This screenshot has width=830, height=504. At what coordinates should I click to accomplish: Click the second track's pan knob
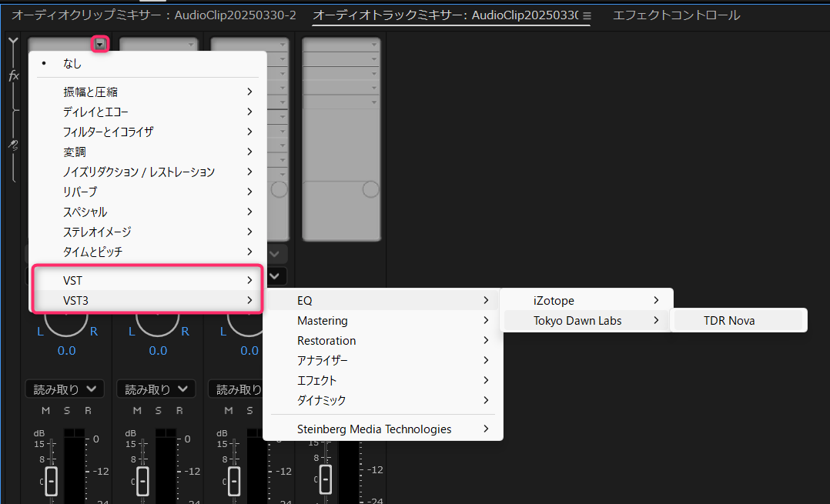pyautogui.click(x=158, y=322)
